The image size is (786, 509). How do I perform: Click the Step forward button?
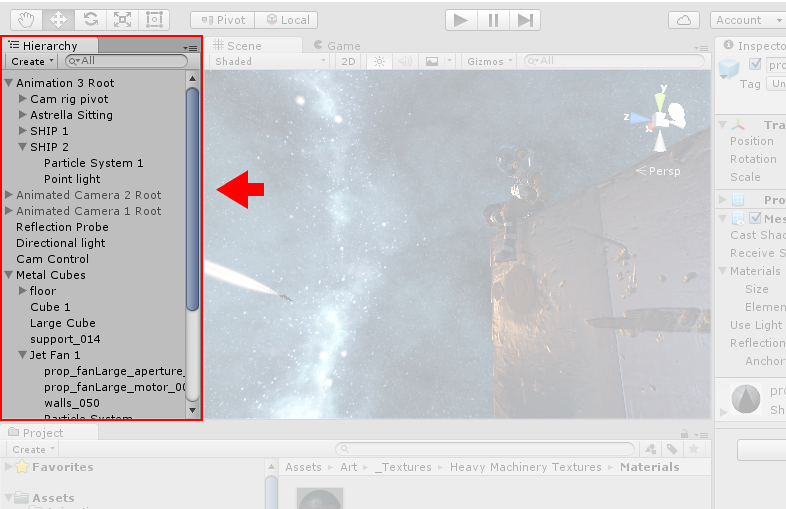tap(525, 20)
